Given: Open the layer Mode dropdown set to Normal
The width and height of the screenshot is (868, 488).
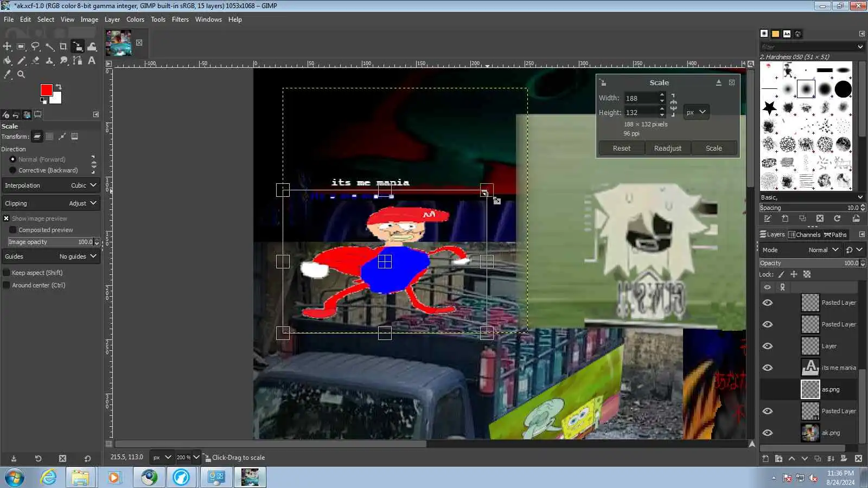Looking at the screenshot, I should click(x=801, y=250).
